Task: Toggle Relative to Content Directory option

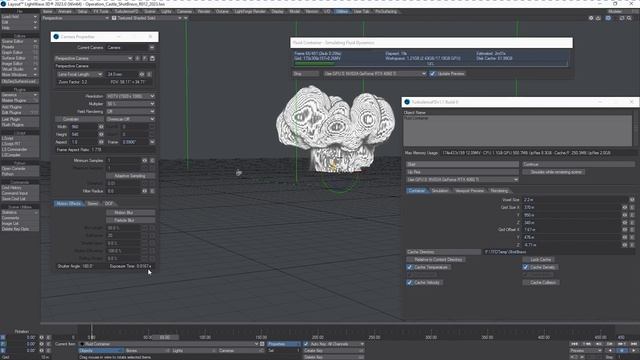Action: point(436,260)
